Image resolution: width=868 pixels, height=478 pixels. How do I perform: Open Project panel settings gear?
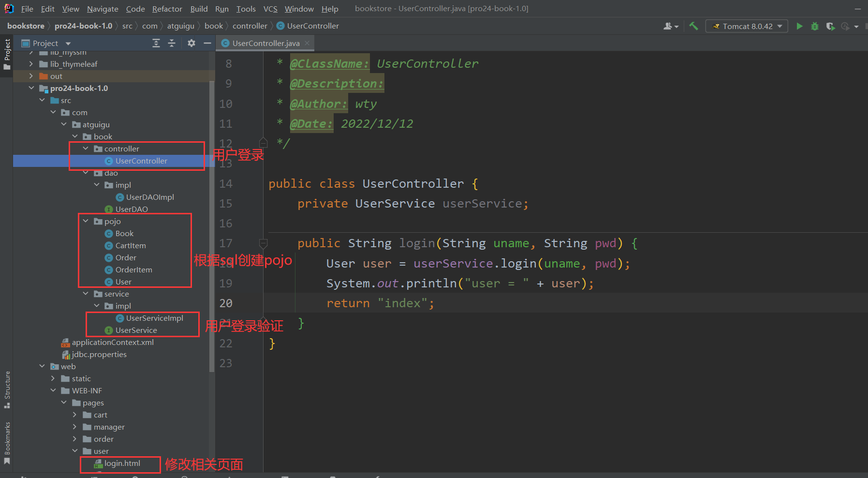pyautogui.click(x=191, y=43)
